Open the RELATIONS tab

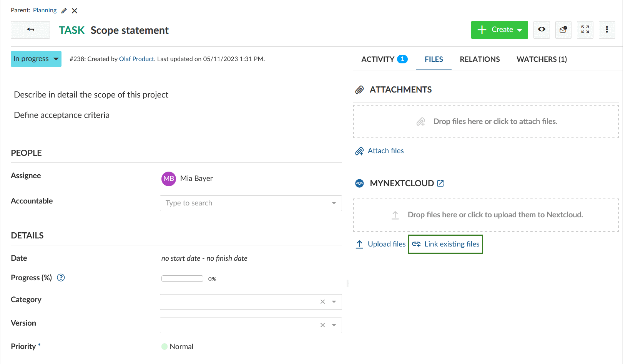click(480, 59)
